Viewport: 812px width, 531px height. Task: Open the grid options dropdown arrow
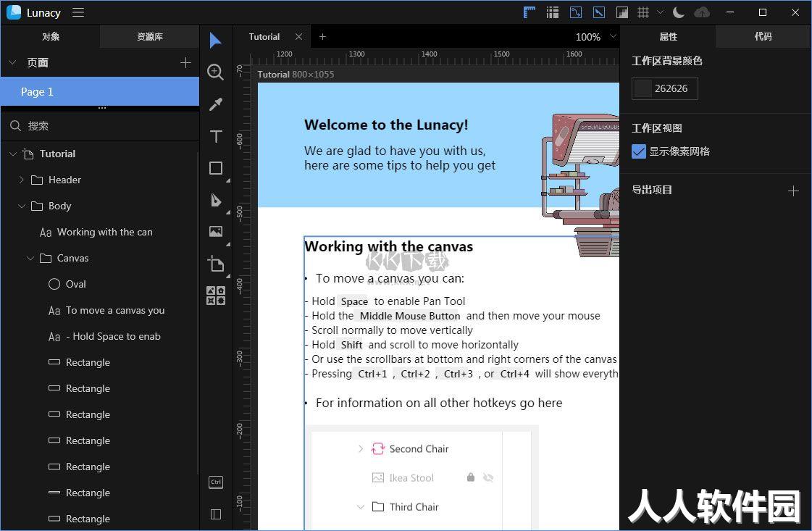pyautogui.click(x=661, y=12)
